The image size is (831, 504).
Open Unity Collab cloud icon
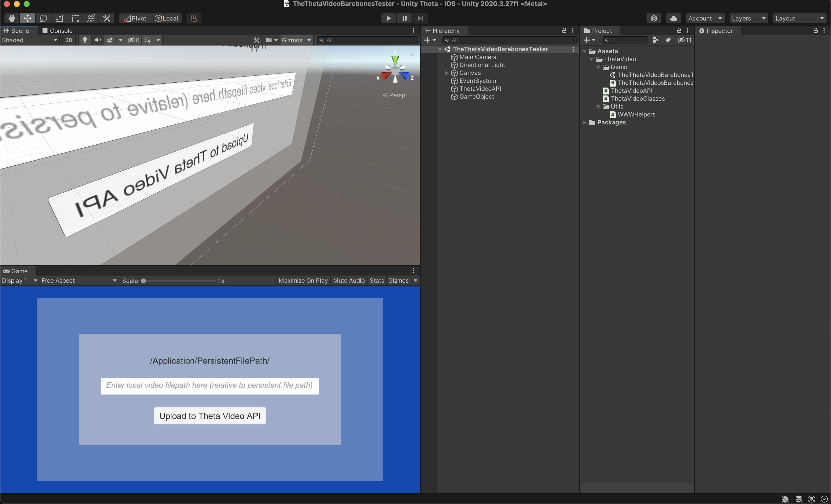673,18
